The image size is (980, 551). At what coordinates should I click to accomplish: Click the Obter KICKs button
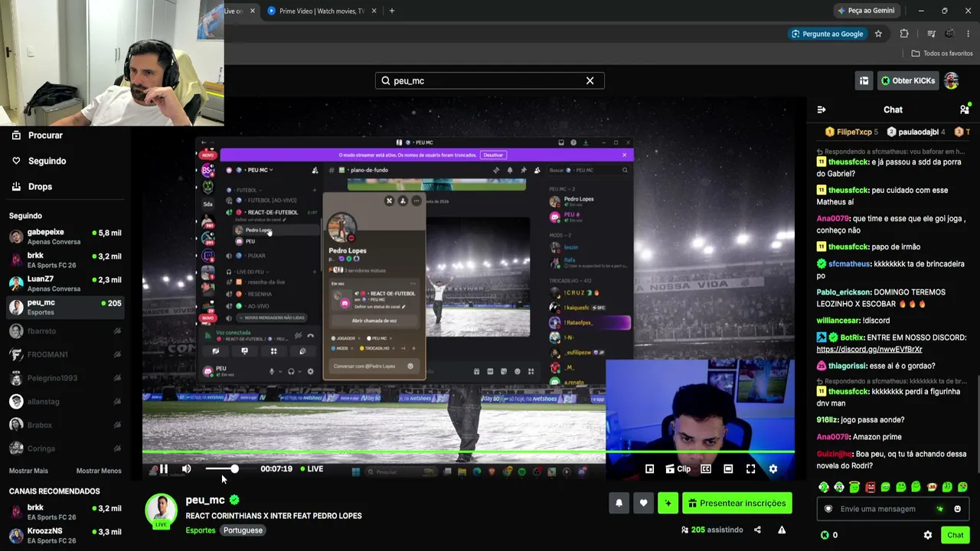tap(907, 80)
